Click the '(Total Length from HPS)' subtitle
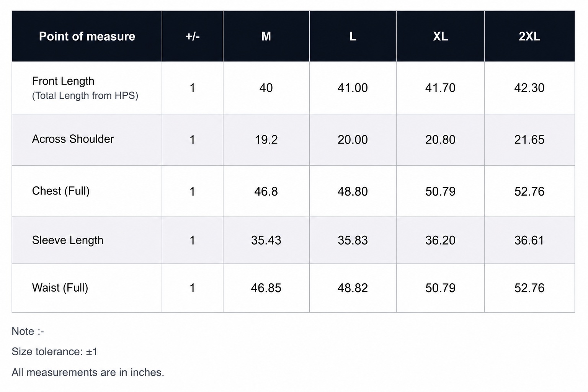The height and width of the screenshot is (392, 588). pos(85,95)
